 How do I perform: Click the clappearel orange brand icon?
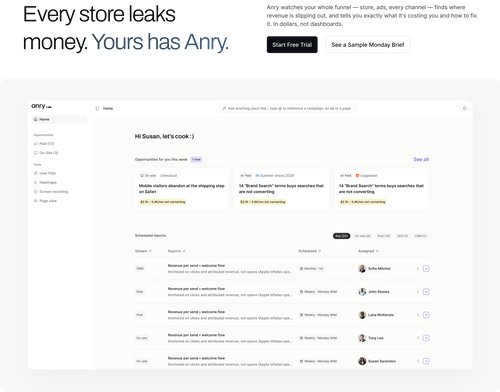[x=357, y=176]
